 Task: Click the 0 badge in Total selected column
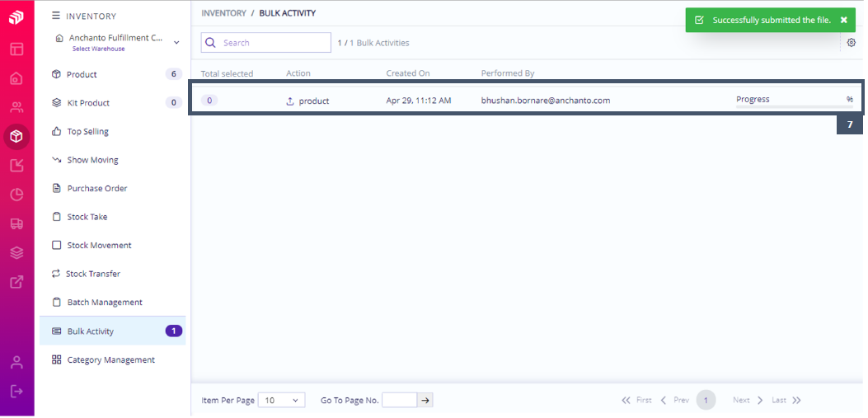(x=209, y=101)
